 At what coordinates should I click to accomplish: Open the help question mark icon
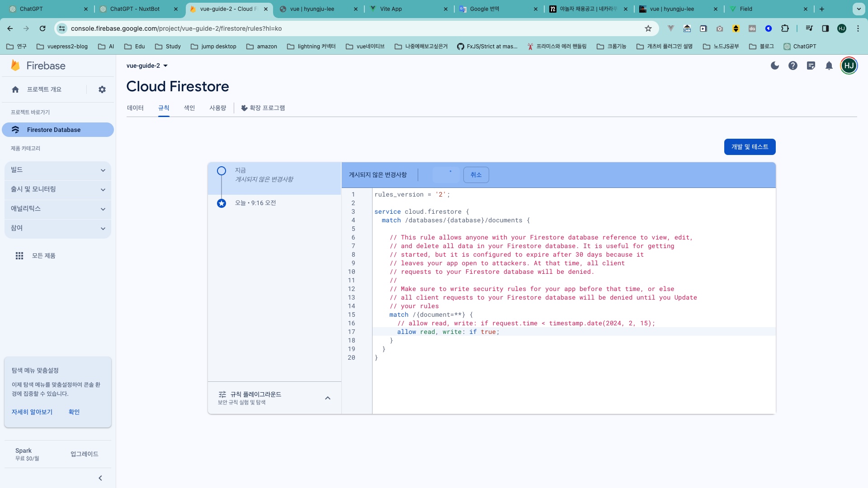click(x=793, y=66)
